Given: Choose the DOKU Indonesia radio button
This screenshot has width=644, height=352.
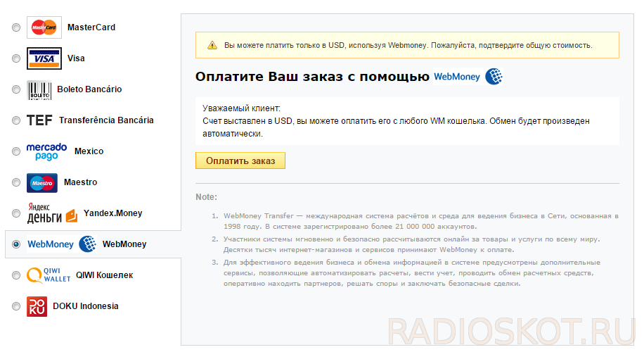Looking at the screenshot, I should [x=16, y=306].
